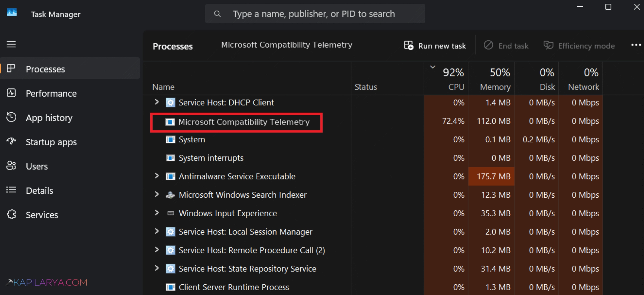The height and width of the screenshot is (295, 644).
Task: Sort by the Network column header
Action: 581,78
